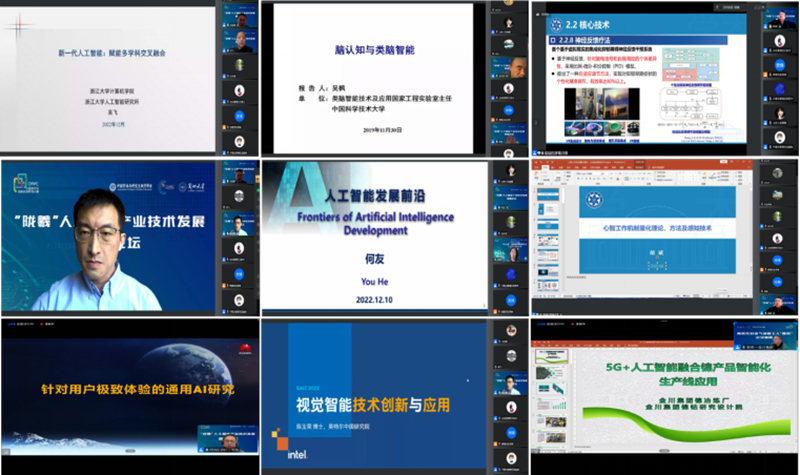Select small speaker video tile beside 陇链 forum video
Viewport: 800px width, 475px height.
click(240, 224)
